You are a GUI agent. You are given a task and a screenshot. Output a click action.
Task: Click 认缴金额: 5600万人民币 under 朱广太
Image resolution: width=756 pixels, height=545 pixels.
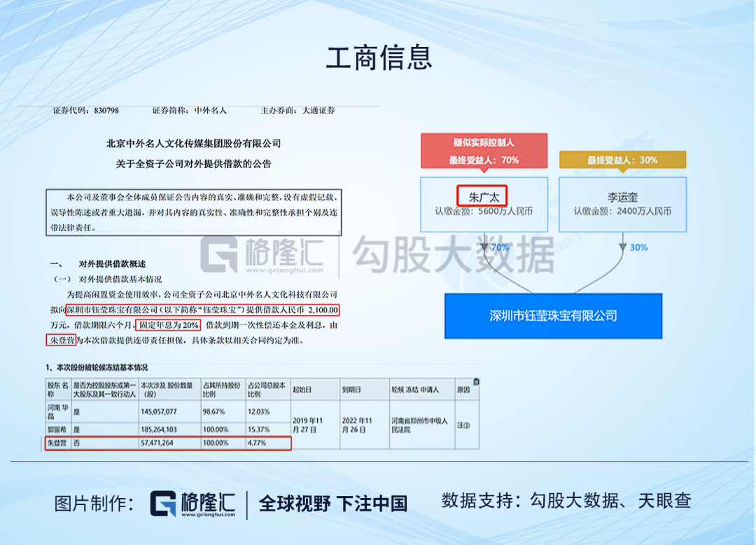pos(484,212)
